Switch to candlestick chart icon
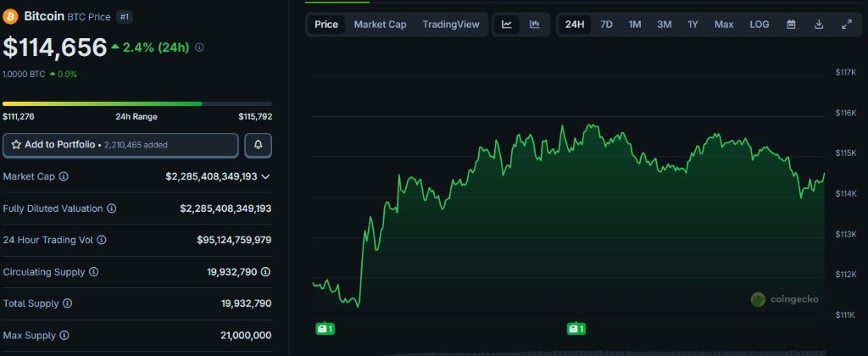 (534, 25)
